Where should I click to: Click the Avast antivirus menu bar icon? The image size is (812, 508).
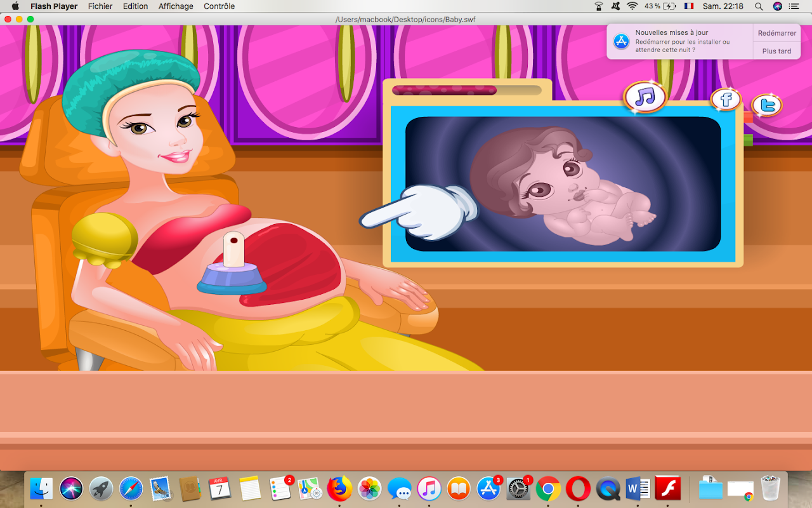click(615, 6)
